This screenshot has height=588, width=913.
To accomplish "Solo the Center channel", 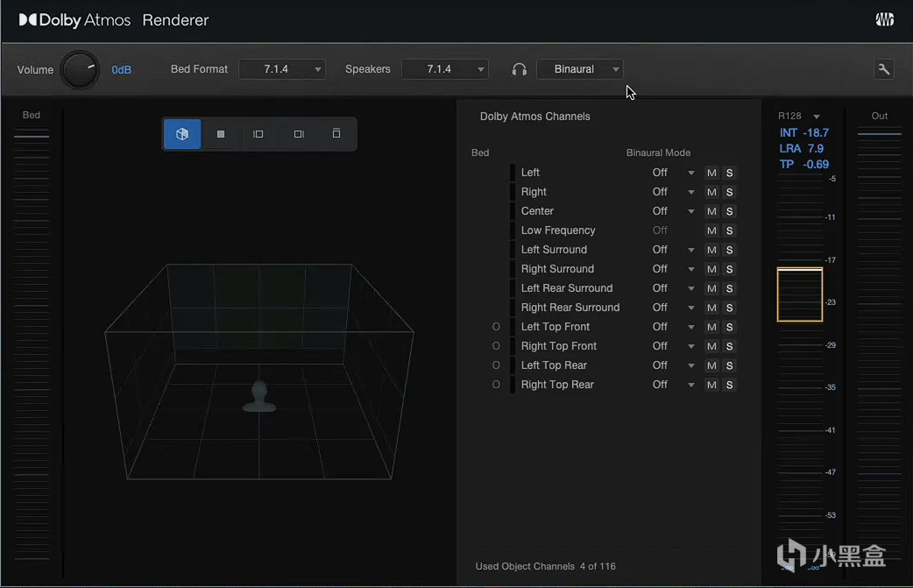I will point(729,211).
